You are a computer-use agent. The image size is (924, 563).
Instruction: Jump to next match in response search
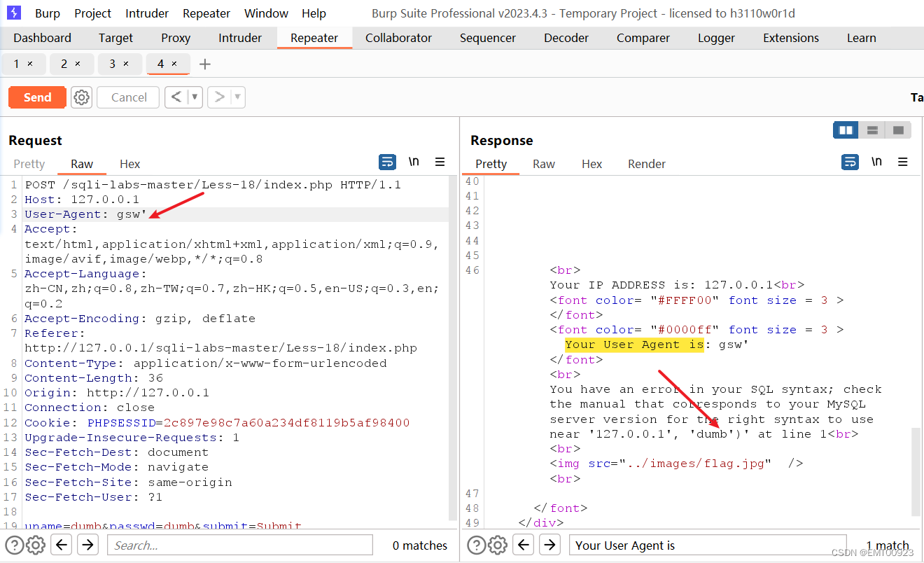pyautogui.click(x=549, y=545)
